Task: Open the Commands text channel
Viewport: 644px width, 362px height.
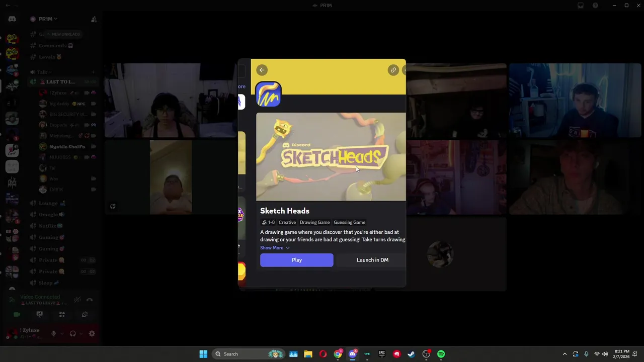Action: point(52,46)
